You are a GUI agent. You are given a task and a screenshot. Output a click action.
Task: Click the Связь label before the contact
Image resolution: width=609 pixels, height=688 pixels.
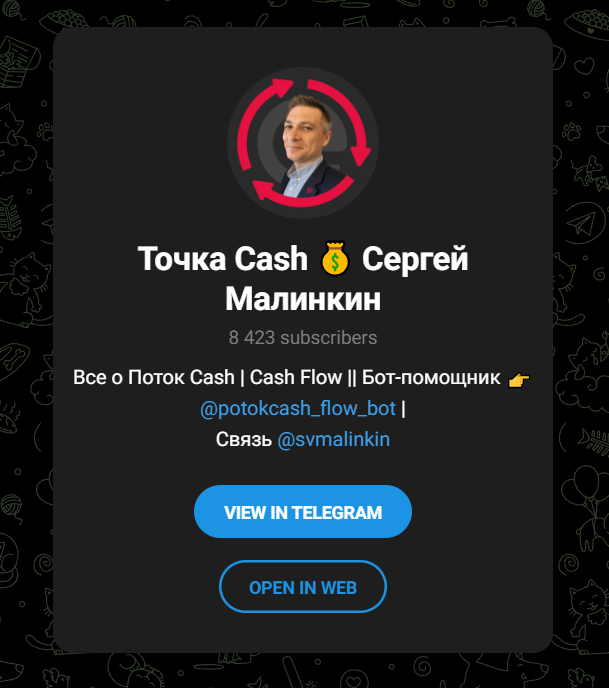pos(244,439)
